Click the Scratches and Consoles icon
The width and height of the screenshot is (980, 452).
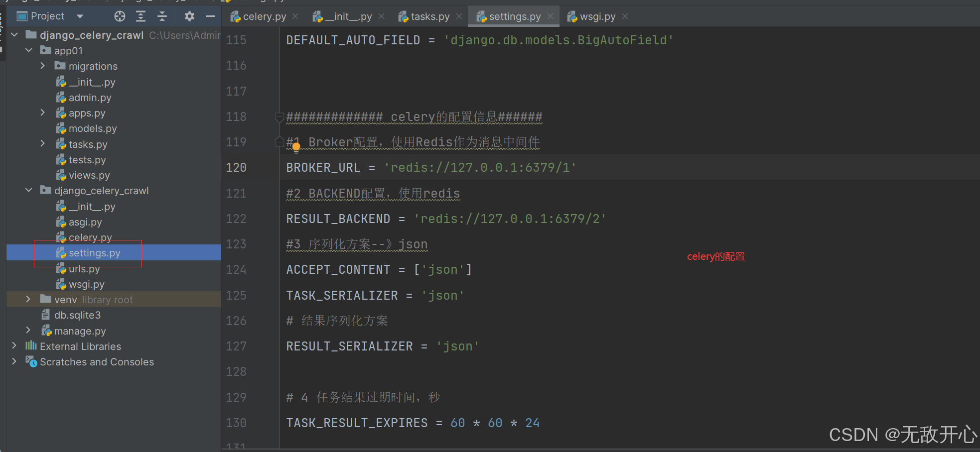[x=31, y=361]
